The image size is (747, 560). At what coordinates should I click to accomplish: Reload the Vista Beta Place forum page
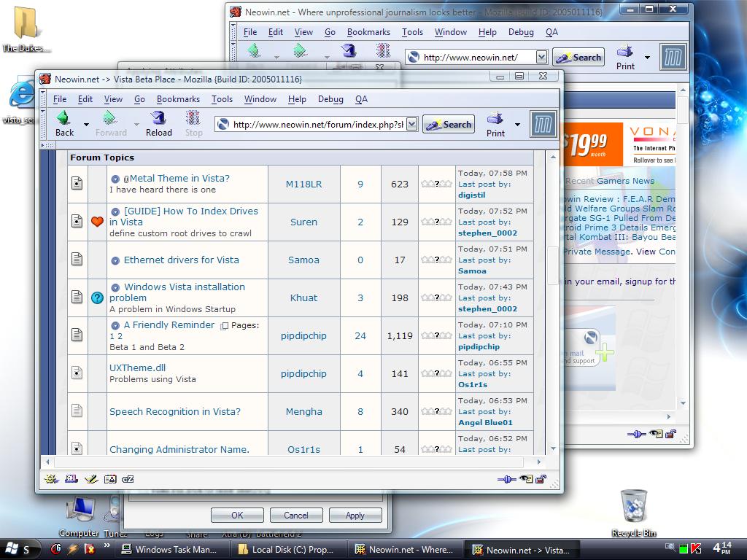(x=158, y=122)
